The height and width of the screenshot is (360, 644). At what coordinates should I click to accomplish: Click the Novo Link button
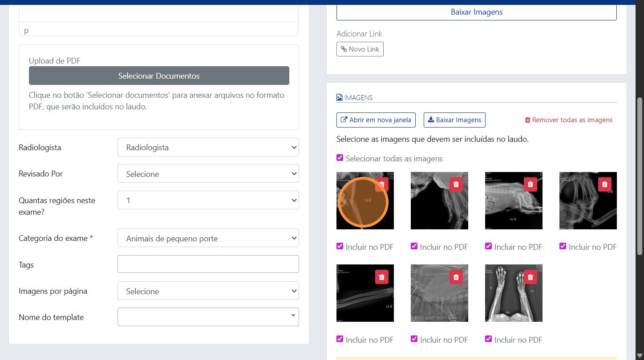click(x=360, y=49)
